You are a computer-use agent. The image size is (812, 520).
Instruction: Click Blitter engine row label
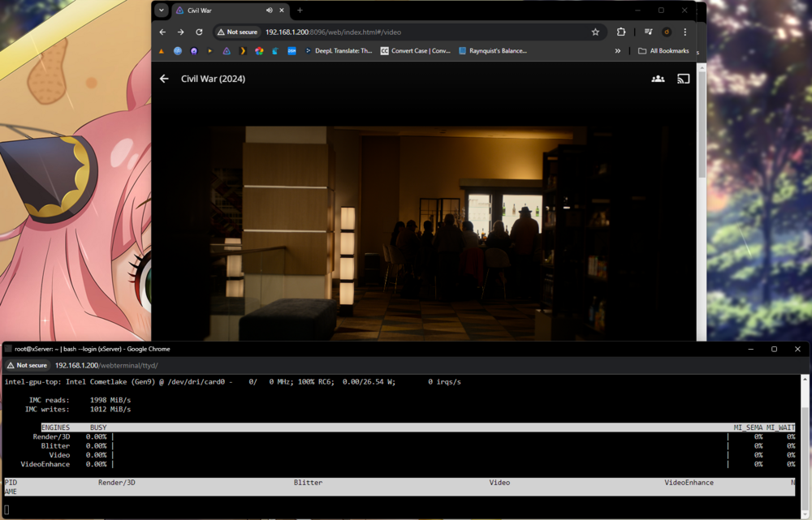tap(55, 446)
